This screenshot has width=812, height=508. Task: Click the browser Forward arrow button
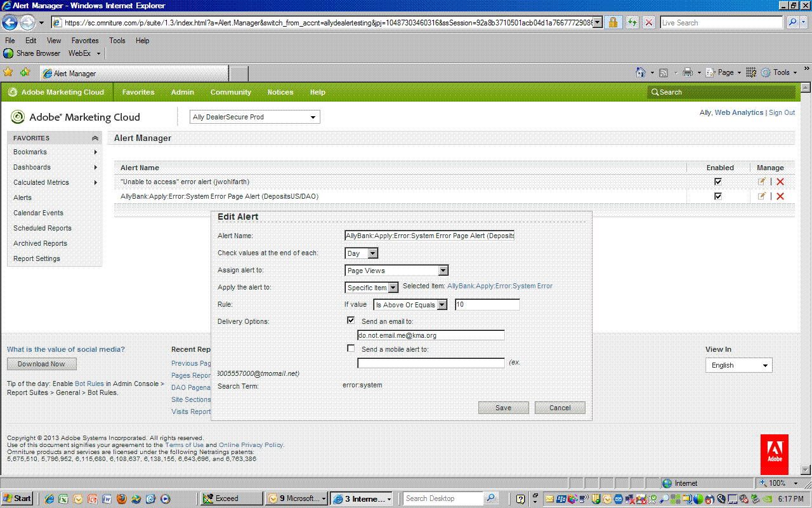pos(27,23)
